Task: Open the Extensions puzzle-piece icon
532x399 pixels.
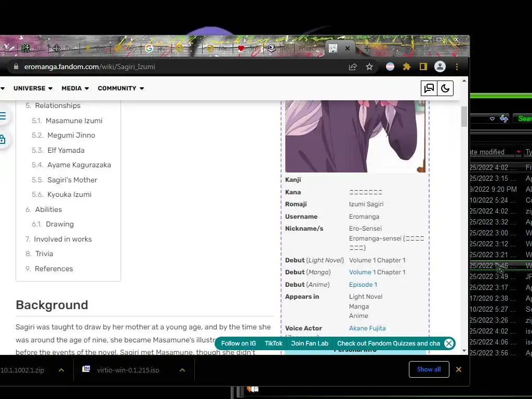Action: point(406,67)
